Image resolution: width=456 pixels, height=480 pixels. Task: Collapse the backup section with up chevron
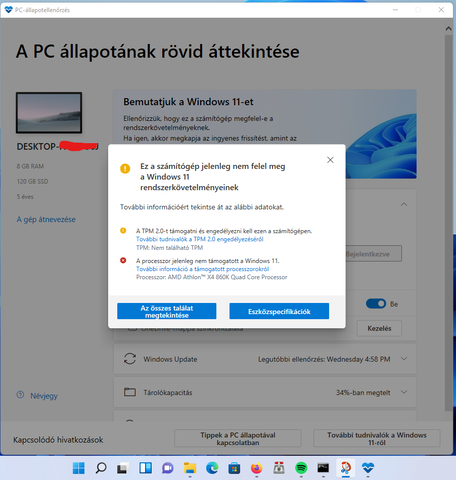click(x=404, y=204)
